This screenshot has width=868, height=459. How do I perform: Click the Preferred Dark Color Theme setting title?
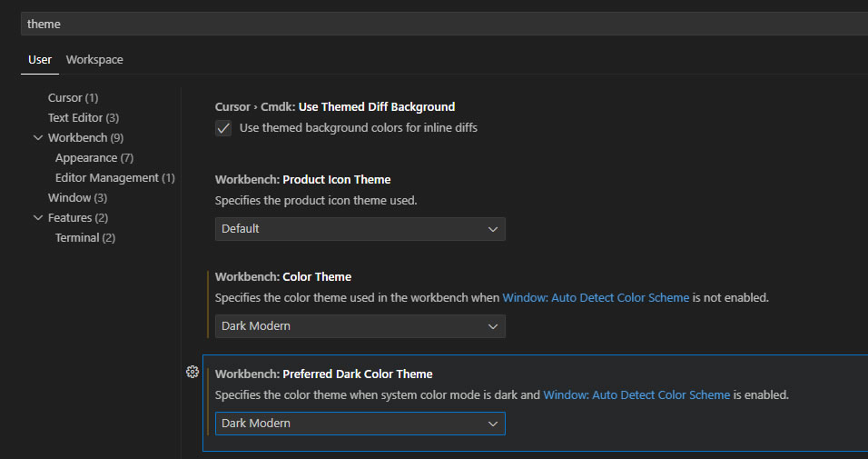[x=323, y=374]
